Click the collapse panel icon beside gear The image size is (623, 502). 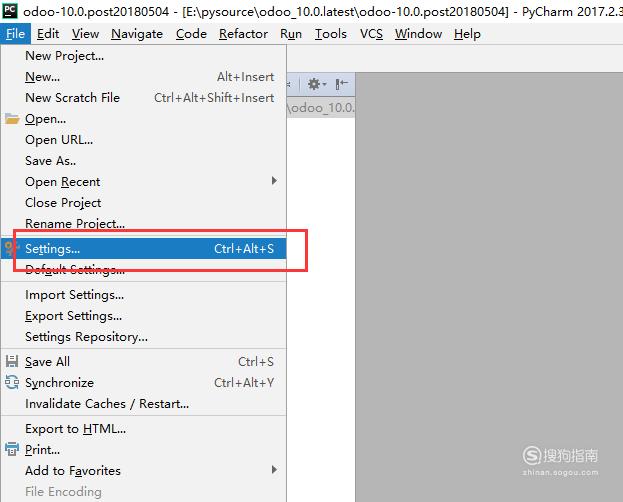(x=341, y=84)
